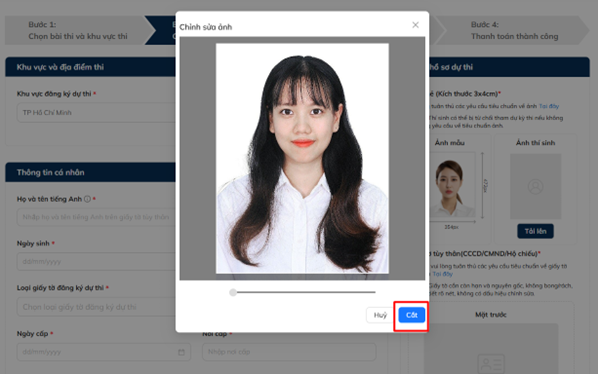Click the Nơi cấp input field
The height and width of the screenshot is (374, 598).
click(x=289, y=352)
